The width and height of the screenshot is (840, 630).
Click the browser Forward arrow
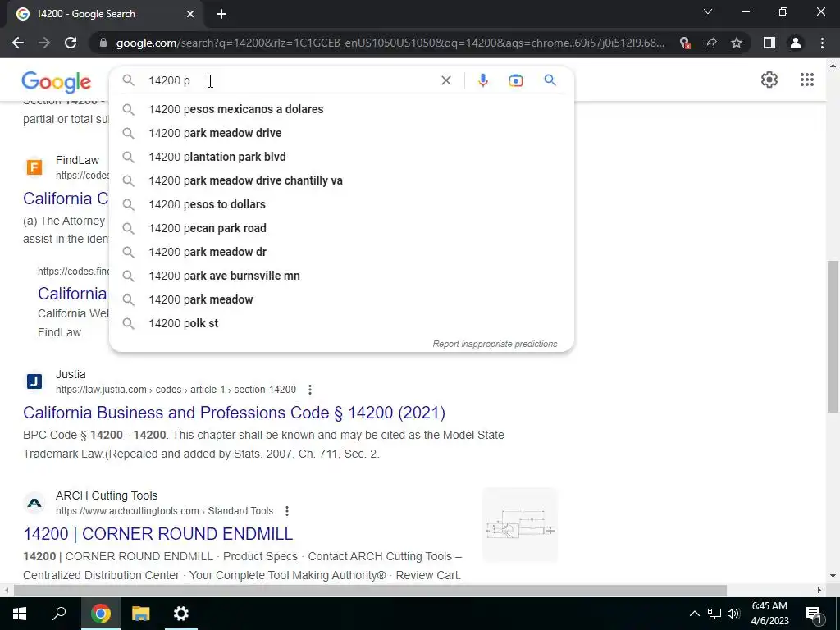[44, 43]
